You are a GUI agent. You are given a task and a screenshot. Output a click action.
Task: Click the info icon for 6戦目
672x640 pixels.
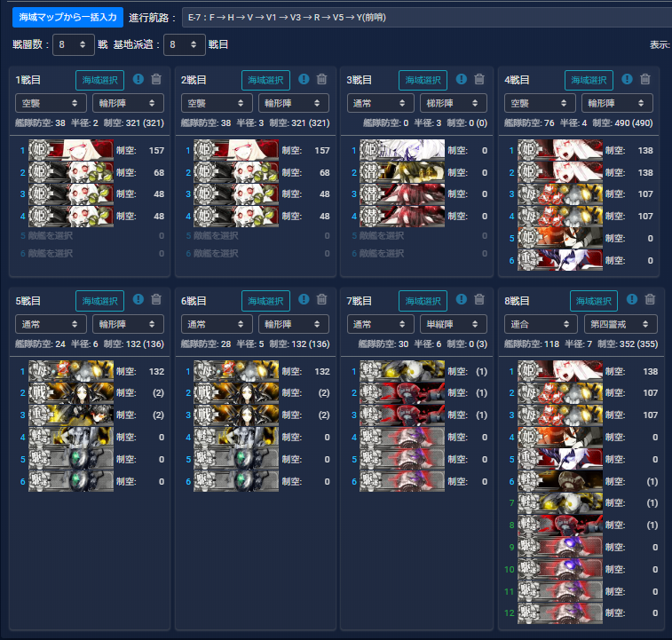[x=304, y=300]
